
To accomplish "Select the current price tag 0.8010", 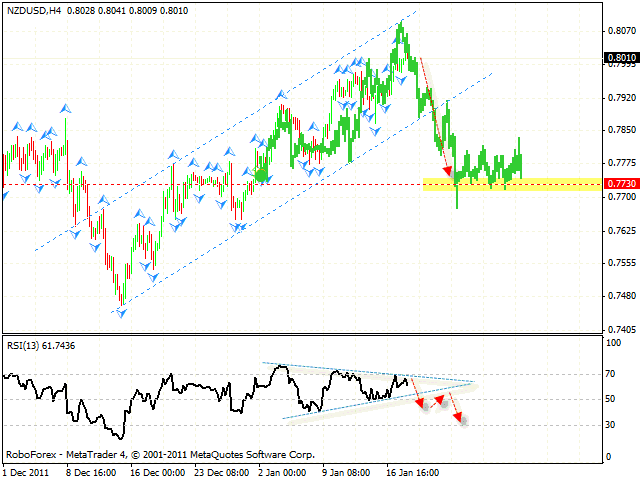I will 620,58.
